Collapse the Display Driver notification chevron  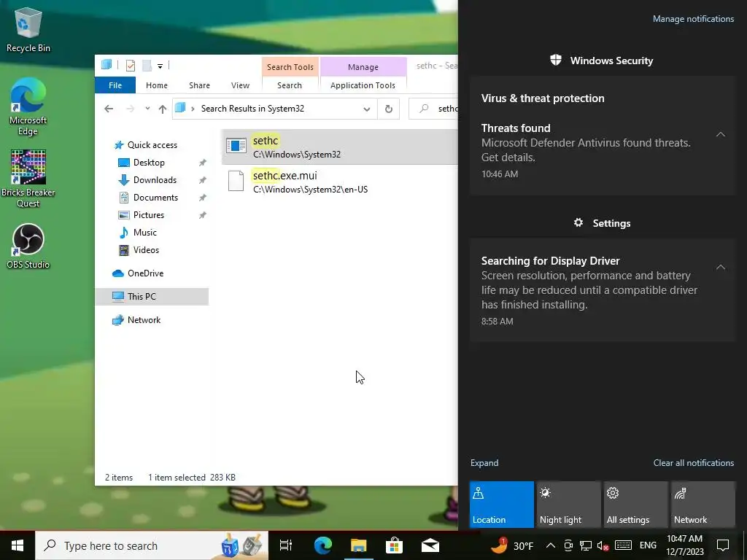tap(720, 267)
